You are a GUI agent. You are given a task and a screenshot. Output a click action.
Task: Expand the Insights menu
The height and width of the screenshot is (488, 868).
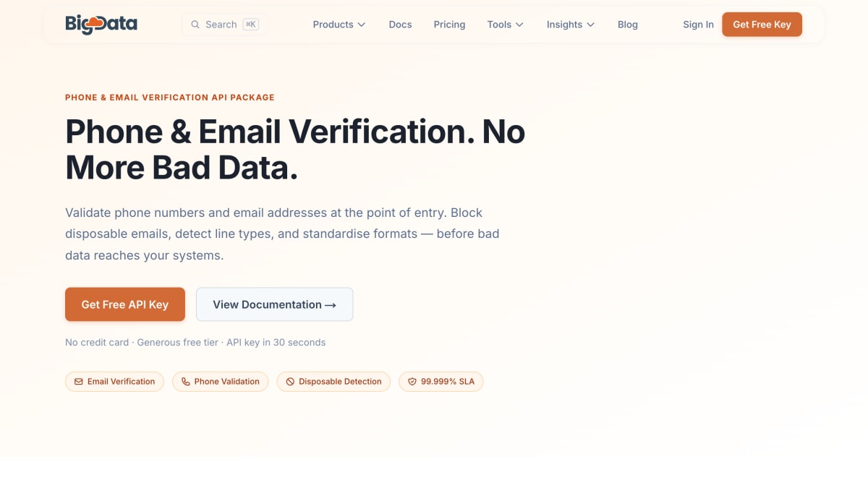571,25
